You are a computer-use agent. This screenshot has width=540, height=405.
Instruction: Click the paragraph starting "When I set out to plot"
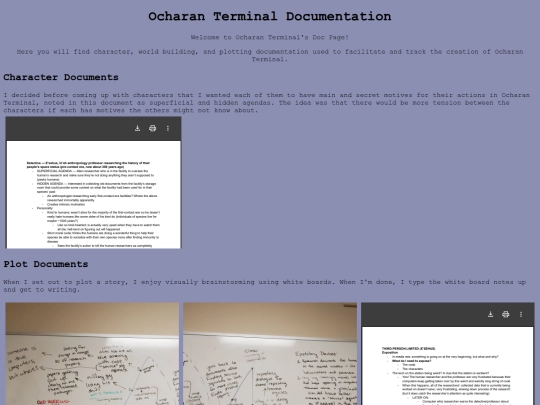point(264,286)
